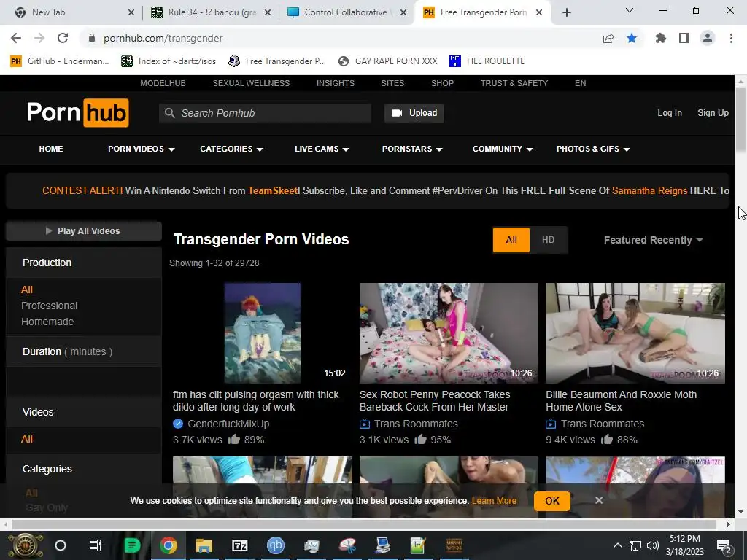Open Task View from the taskbar
The height and width of the screenshot is (560, 747).
pyautogui.click(x=96, y=545)
